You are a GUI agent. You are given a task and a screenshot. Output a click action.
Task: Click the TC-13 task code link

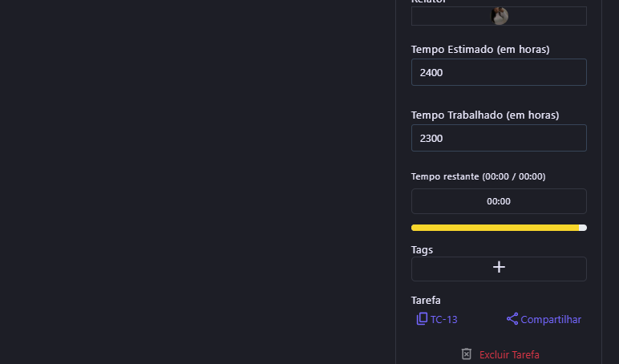(x=443, y=320)
